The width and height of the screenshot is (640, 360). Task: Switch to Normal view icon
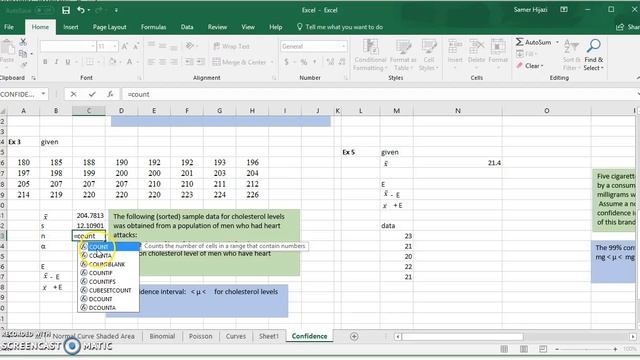tap(504, 349)
